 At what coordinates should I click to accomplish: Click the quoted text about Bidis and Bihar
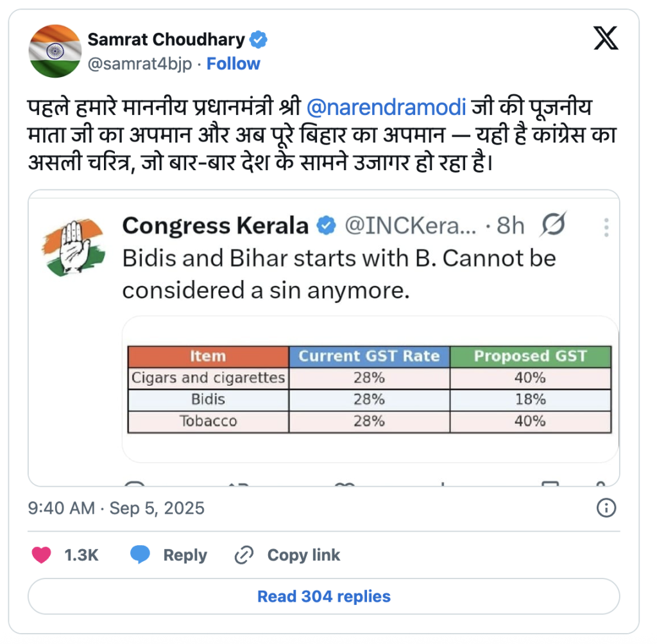click(x=339, y=274)
